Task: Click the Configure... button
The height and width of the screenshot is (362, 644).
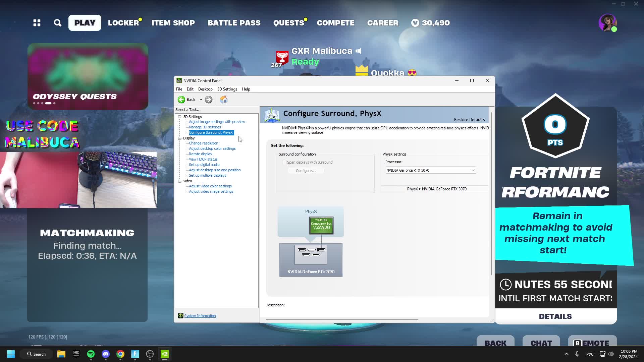Action: pos(306,171)
